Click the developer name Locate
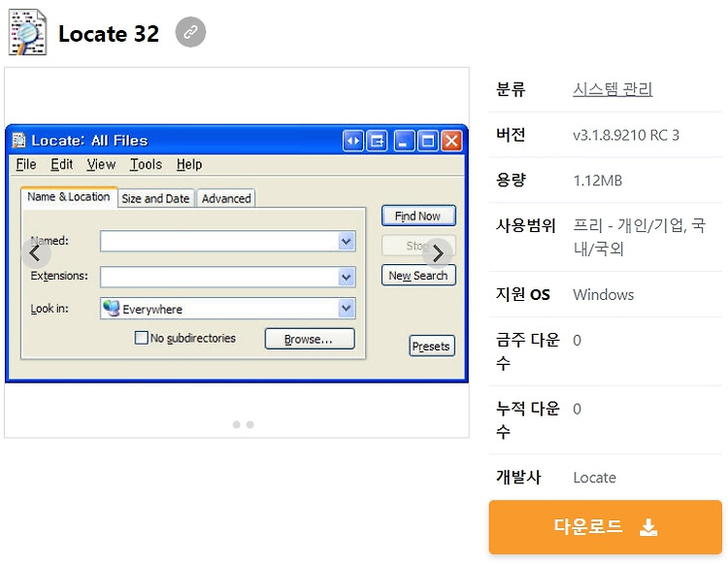 (594, 478)
